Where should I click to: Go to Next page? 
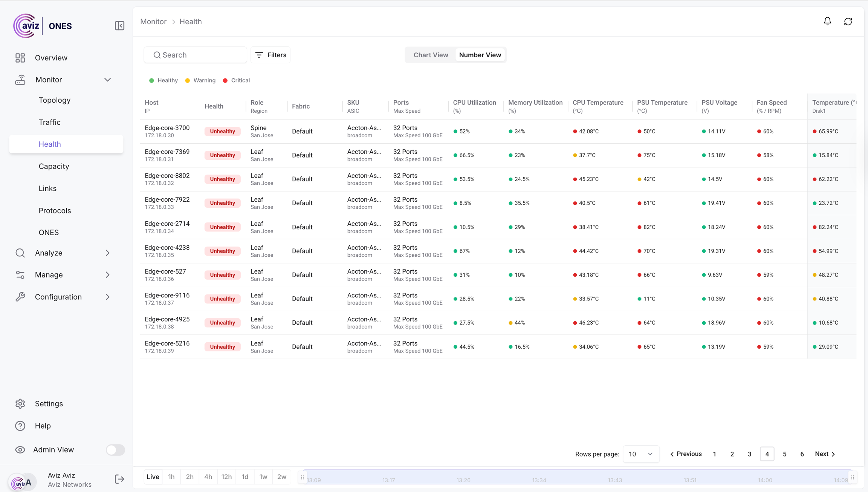tap(825, 454)
